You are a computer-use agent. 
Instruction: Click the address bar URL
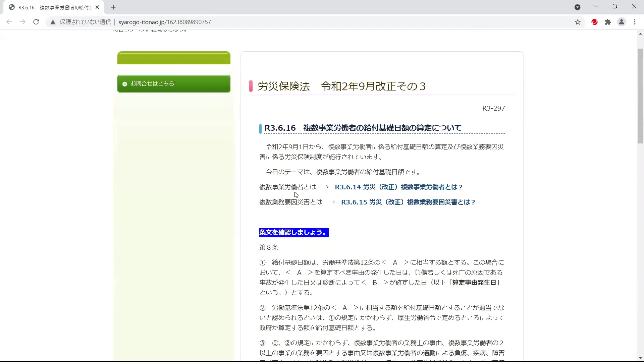(x=165, y=22)
